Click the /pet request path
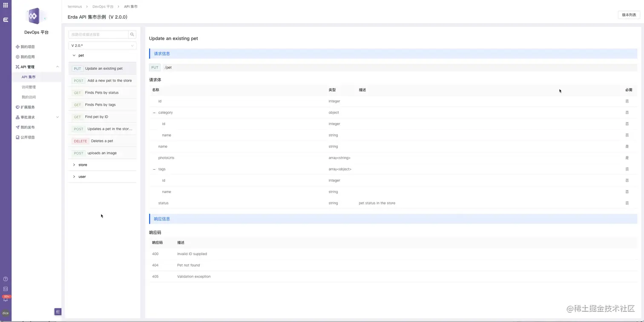The image size is (644, 322). pyautogui.click(x=168, y=68)
